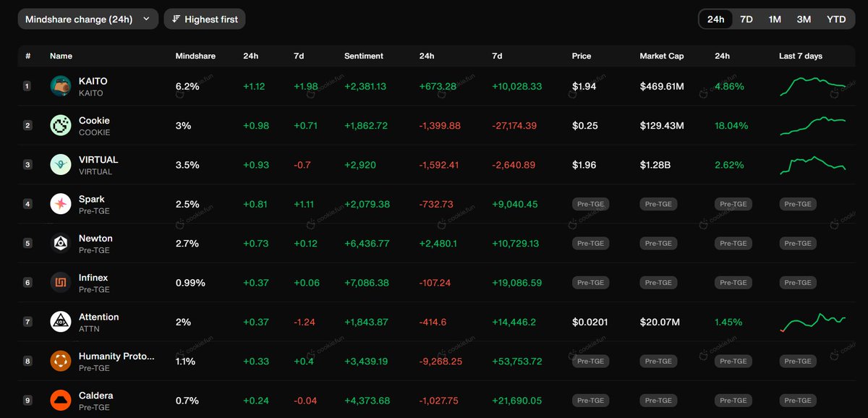Click Attention's market cap $20.07M
This screenshot has height=418, width=868.
tap(660, 322)
